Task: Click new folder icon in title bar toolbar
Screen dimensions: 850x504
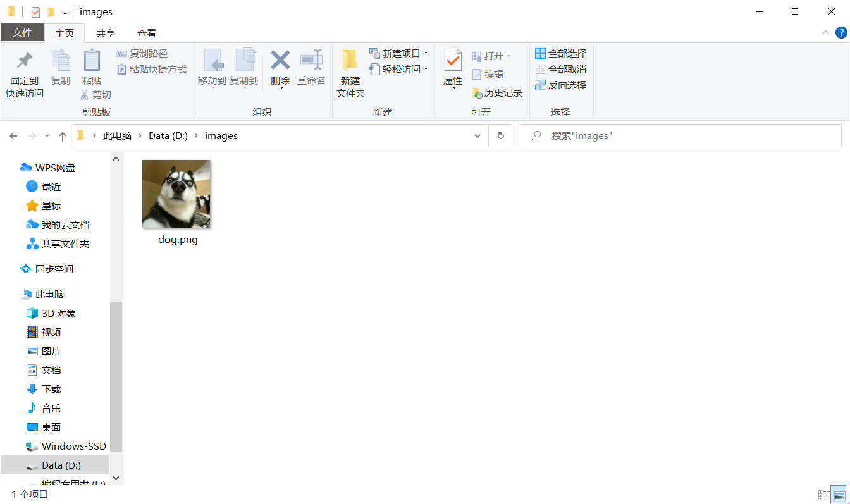Action: (51, 12)
